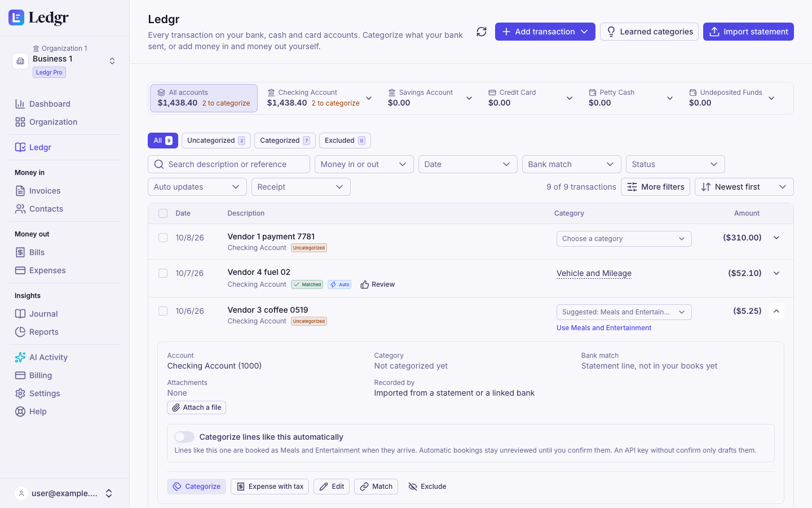Collapse the Vendor 3 coffee 0519 row
Screen dimensions: 812x508
[776, 311]
